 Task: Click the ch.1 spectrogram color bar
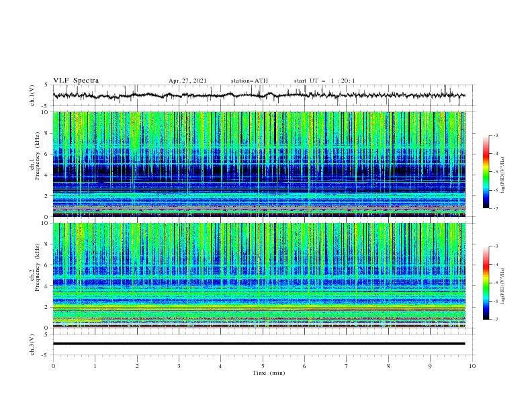coord(486,172)
